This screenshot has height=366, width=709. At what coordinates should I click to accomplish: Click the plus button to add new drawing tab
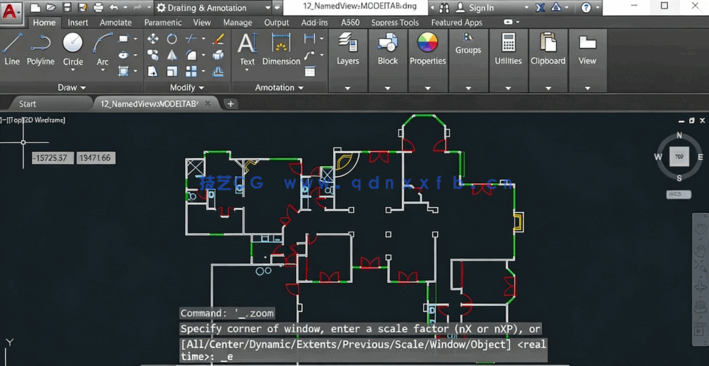[x=230, y=104]
